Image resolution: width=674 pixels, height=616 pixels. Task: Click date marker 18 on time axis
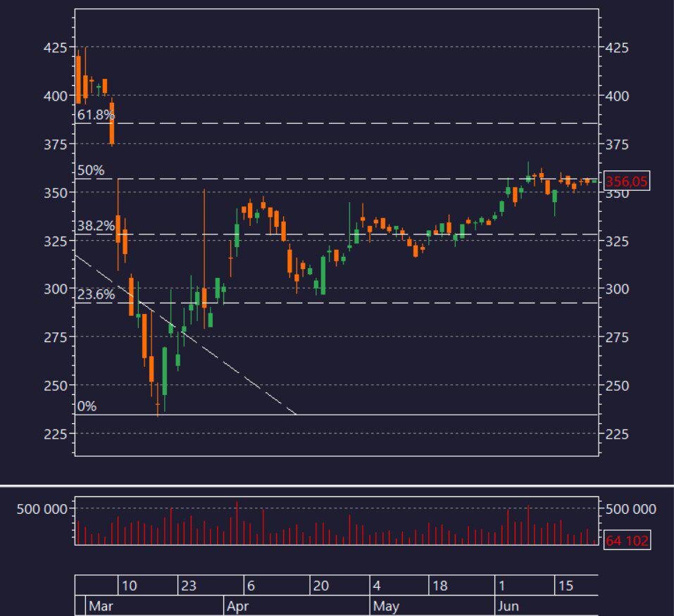[439, 586]
